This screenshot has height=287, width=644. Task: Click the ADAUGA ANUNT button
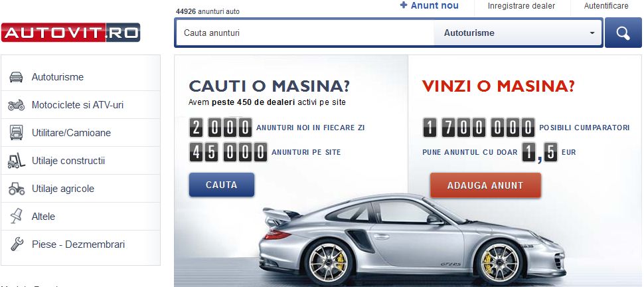[x=485, y=185]
